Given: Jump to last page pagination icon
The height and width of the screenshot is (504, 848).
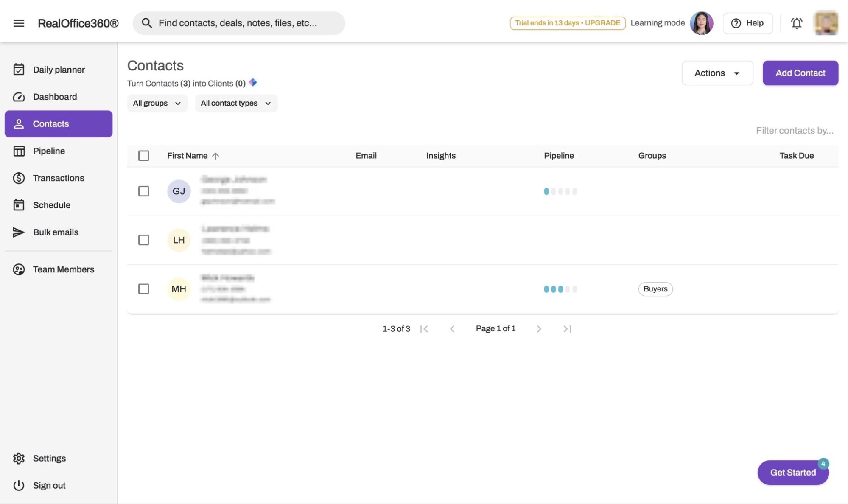Looking at the screenshot, I should (567, 329).
